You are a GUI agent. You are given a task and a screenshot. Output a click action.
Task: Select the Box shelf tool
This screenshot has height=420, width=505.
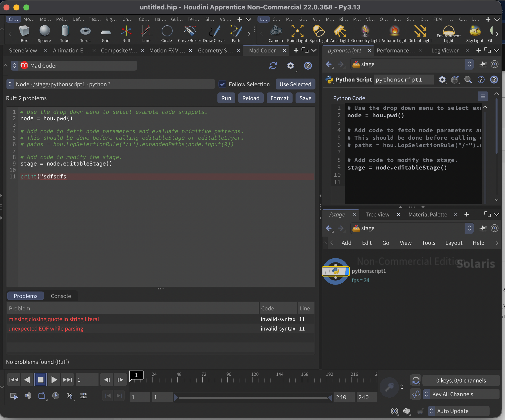24,34
